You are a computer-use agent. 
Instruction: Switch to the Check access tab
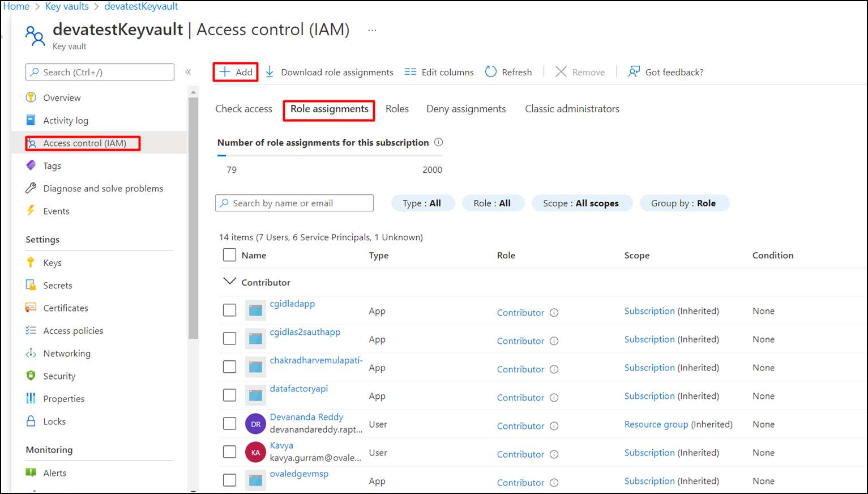(243, 109)
